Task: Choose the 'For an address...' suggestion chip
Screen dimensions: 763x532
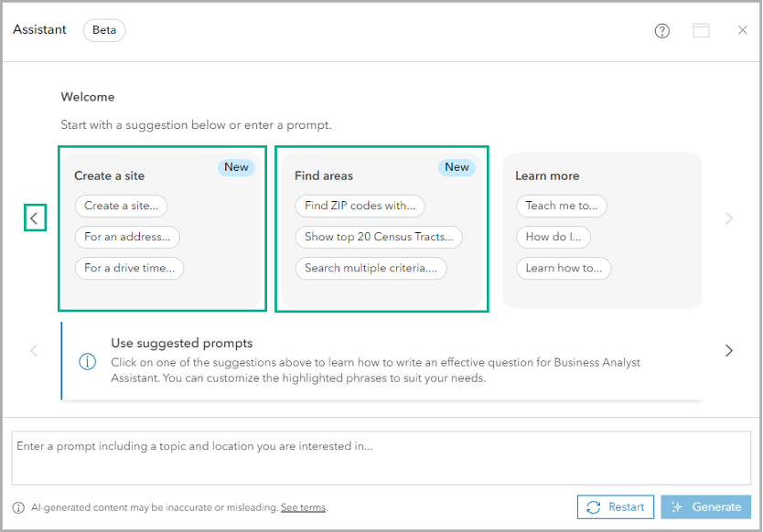Action: coord(127,237)
